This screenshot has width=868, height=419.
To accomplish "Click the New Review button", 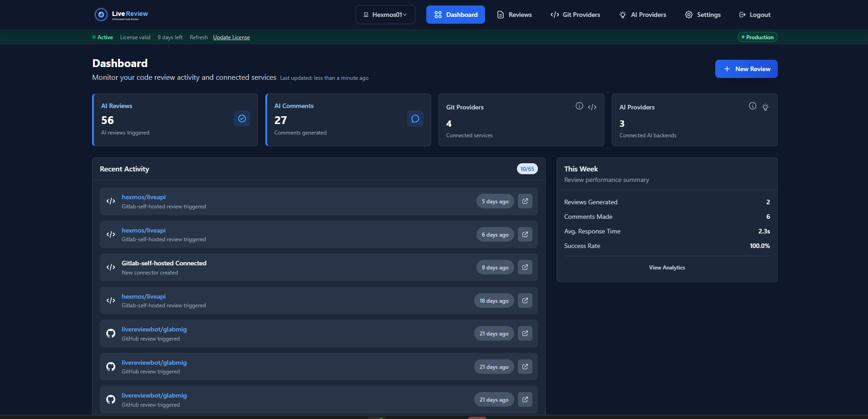I will tap(746, 68).
